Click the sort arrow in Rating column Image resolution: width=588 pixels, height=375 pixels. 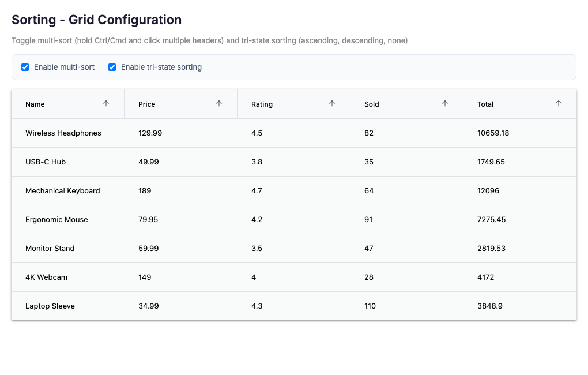pos(332,104)
